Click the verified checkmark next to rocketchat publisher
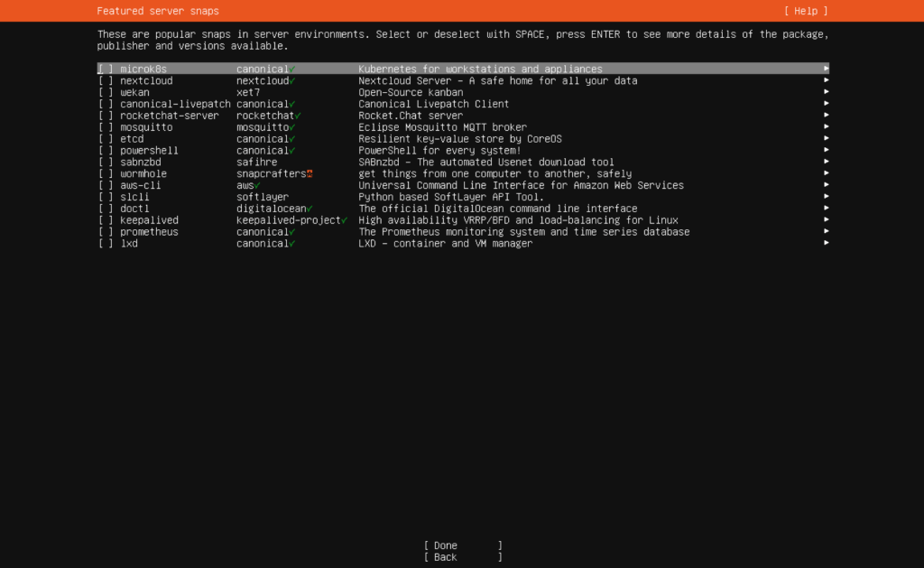This screenshot has height=568, width=924. 298,116
